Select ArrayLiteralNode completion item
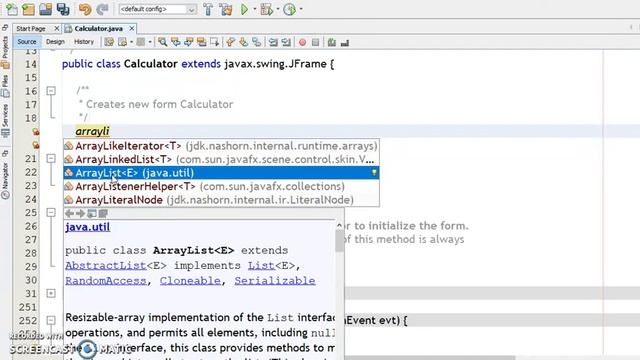 pyautogui.click(x=221, y=200)
